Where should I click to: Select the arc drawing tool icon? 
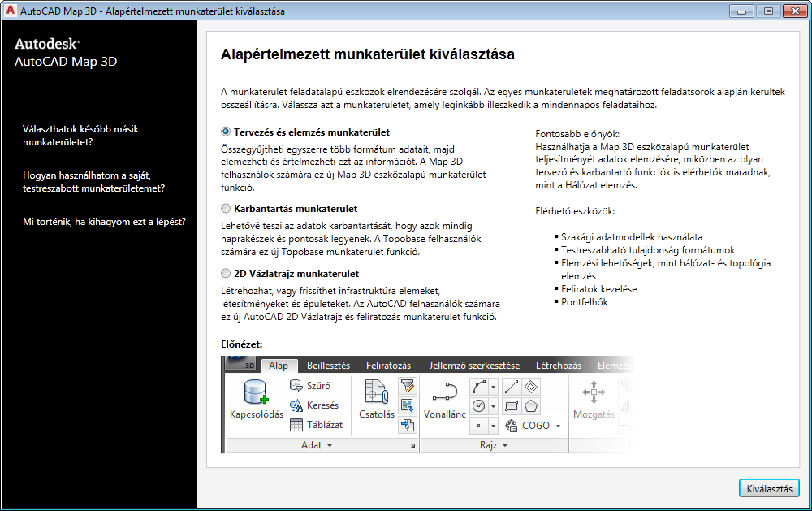[479, 387]
